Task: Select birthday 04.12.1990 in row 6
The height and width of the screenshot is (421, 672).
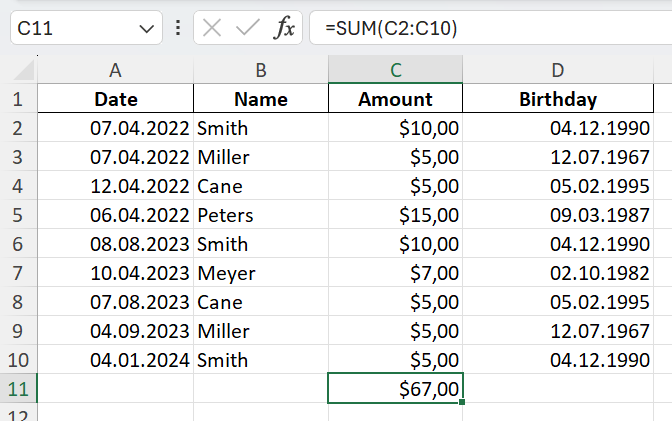Action: [558, 244]
